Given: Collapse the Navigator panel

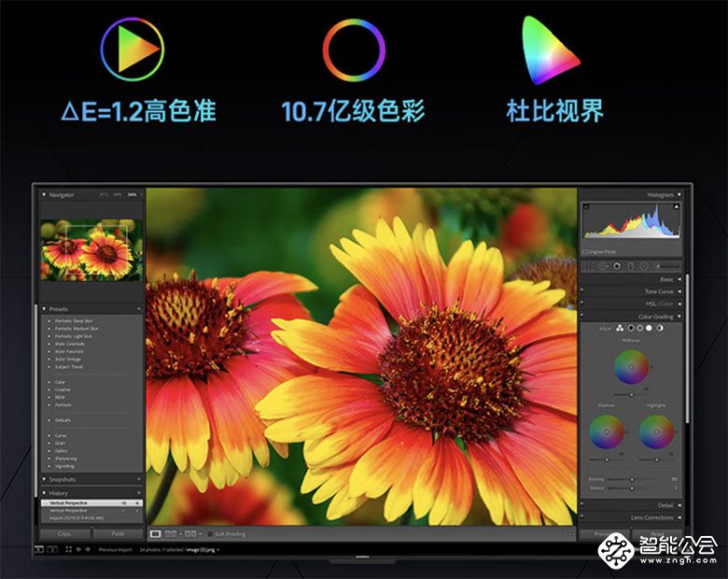Looking at the screenshot, I should point(44,194).
